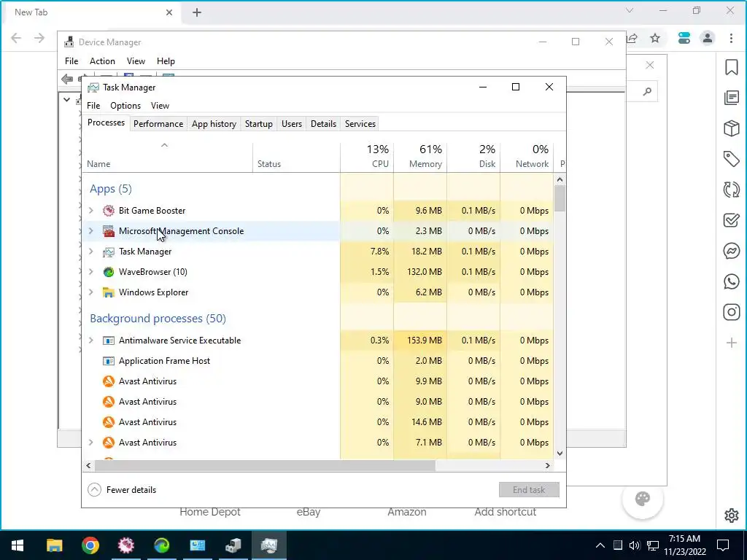The height and width of the screenshot is (560, 747).
Task: Open a new browser tab with plus
Action: [x=197, y=12]
